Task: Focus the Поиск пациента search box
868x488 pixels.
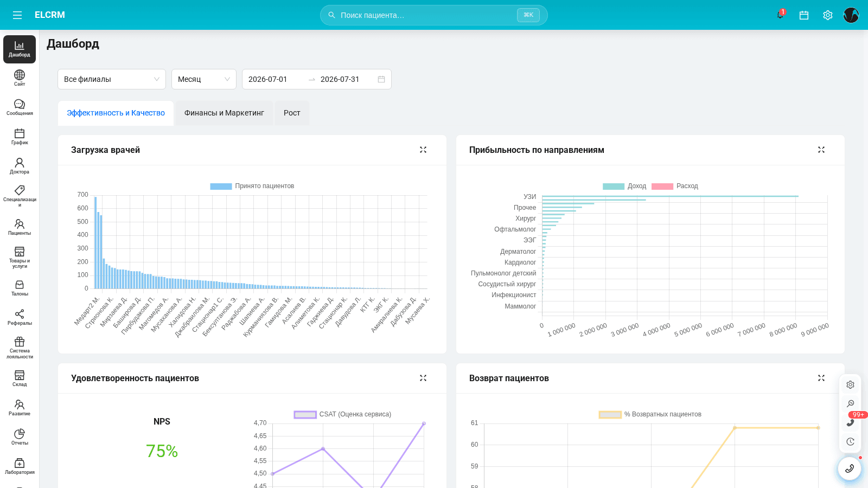Action: coord(434,15)
